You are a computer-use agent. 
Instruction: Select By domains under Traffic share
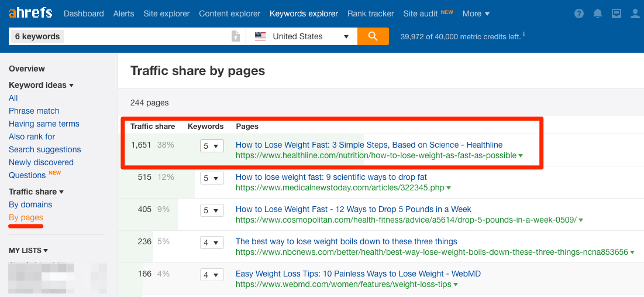pyautogui.click(x=30, y=204)
